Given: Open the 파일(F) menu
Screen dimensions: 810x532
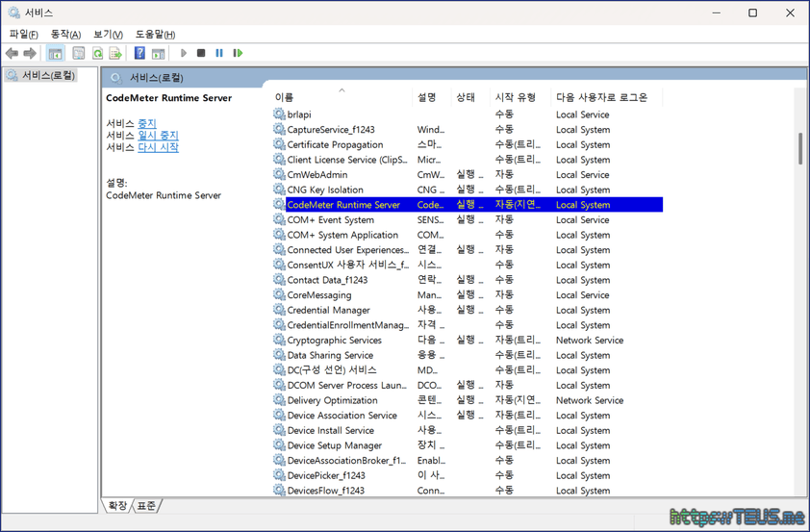Looking at the screenshot, I should tap(23, 35).
